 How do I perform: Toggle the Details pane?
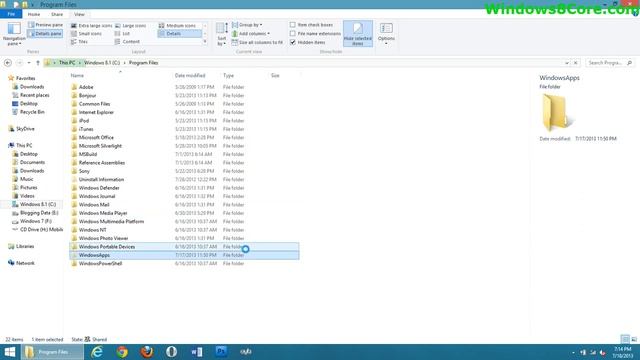pyautogui.click(x=45, y=33)
